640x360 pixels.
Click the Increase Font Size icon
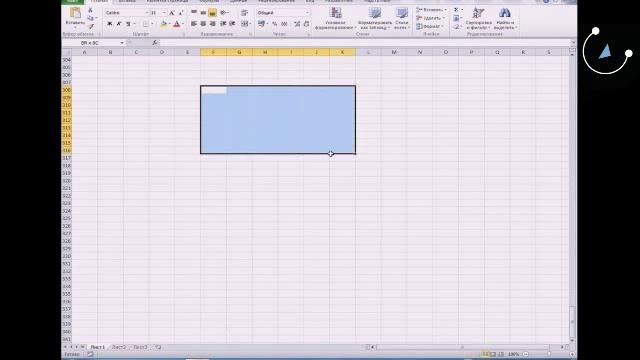point(172,13)
